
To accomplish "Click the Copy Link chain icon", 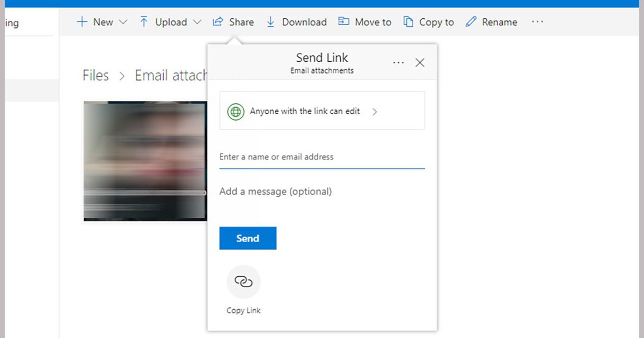I will [244, 282].
